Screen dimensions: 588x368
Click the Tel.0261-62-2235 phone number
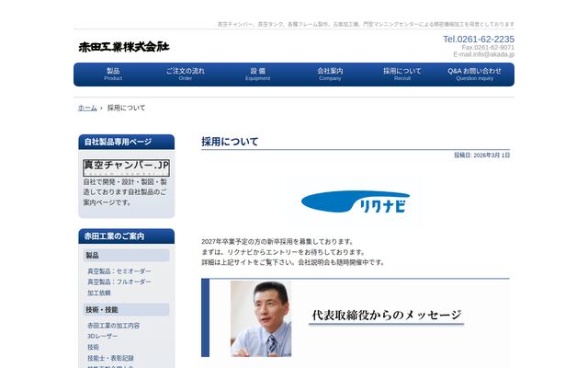pyautogui.click(x=479, y=39)
